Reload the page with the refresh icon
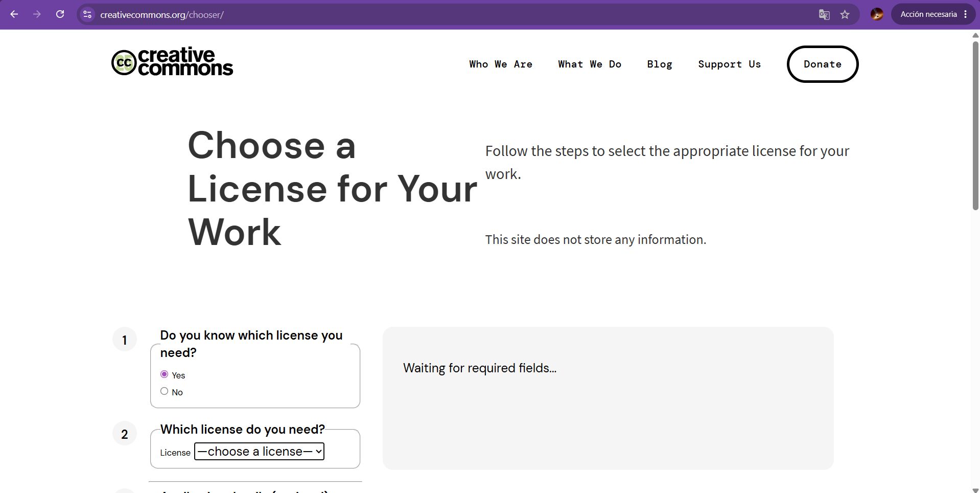This screenshot has height=493, width=980. (x=60, y=14)
